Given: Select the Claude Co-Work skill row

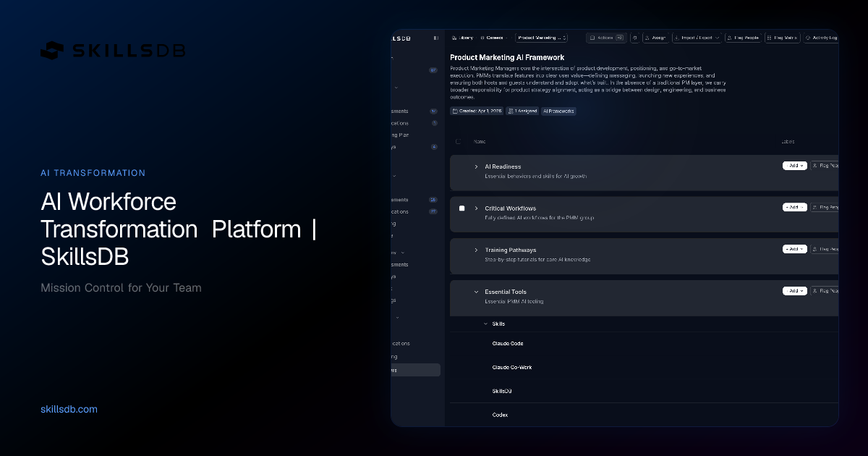Looking at the screenshot, I should pyautogui.click(x=644, y=368).
